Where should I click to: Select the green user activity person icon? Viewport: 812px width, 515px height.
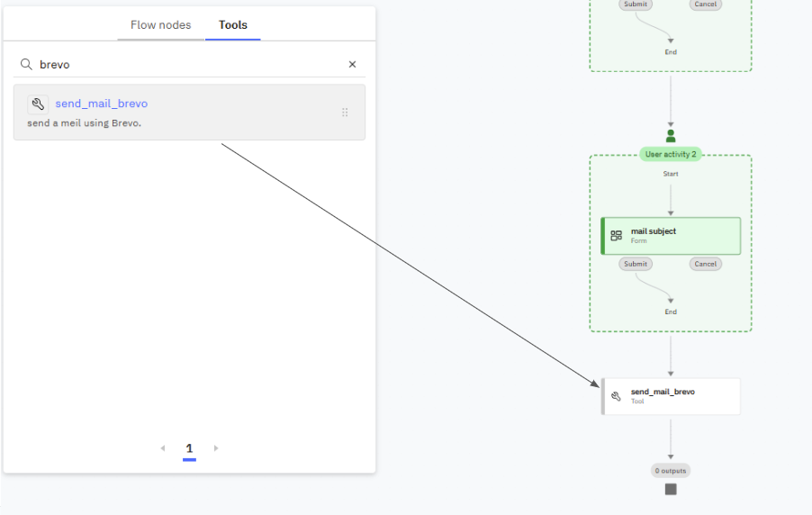(671, 136)
